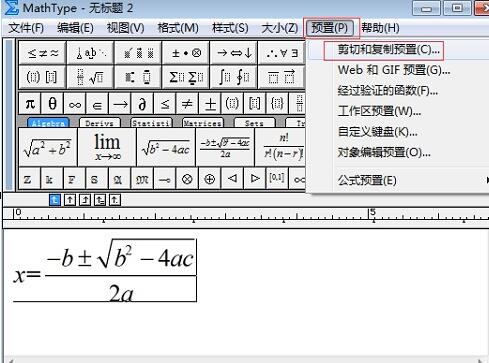Viewport: 489px width, 363px height.
Task: Switch to the Matrices tab
Action: pos(203,123)
